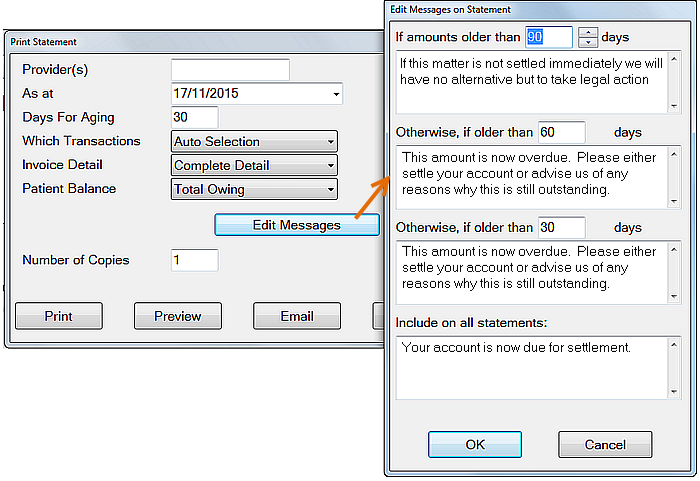Confirm messages with OK button
The image size is (700, 481).
click(x=475, y=444)
